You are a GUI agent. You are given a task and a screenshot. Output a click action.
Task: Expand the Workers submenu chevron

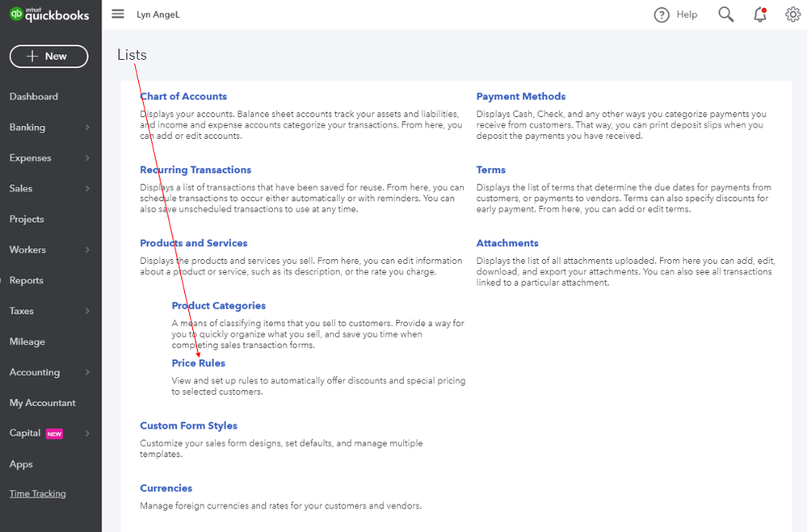point(87,249)
